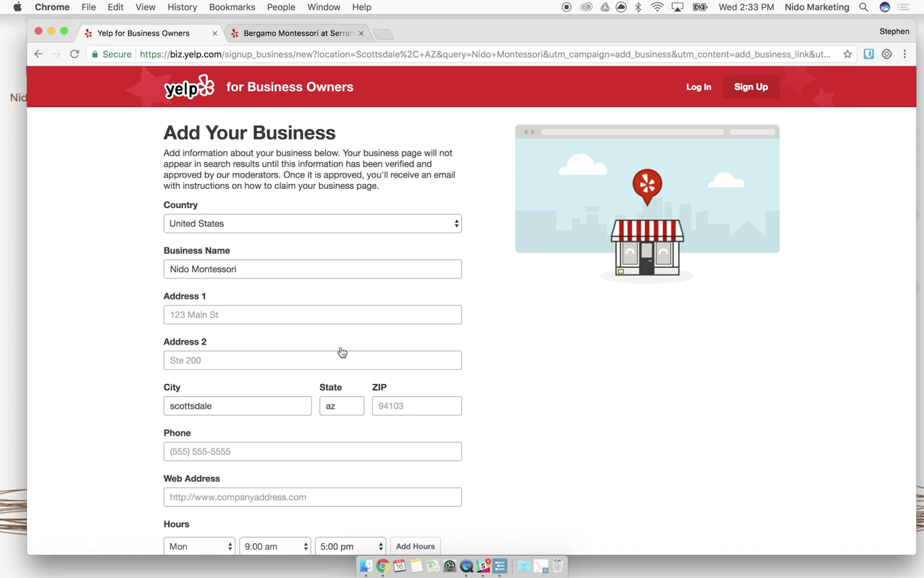Click the Add Hours button

tap(415, 546)
